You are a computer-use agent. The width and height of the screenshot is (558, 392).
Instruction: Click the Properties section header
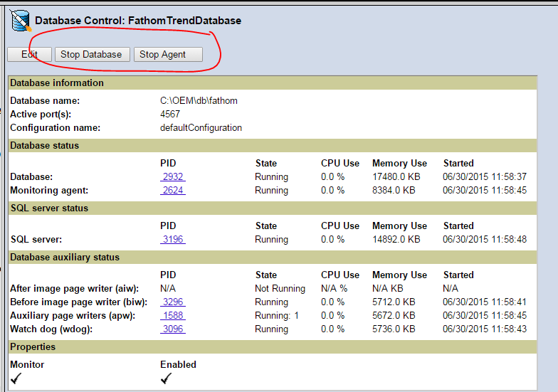(273, 347)
